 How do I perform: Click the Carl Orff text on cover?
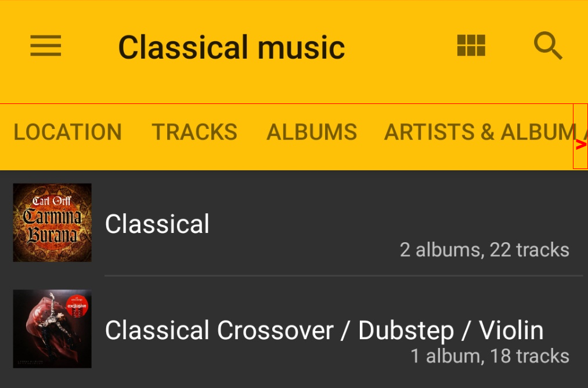pyautogui.click(x=52, y=202)
